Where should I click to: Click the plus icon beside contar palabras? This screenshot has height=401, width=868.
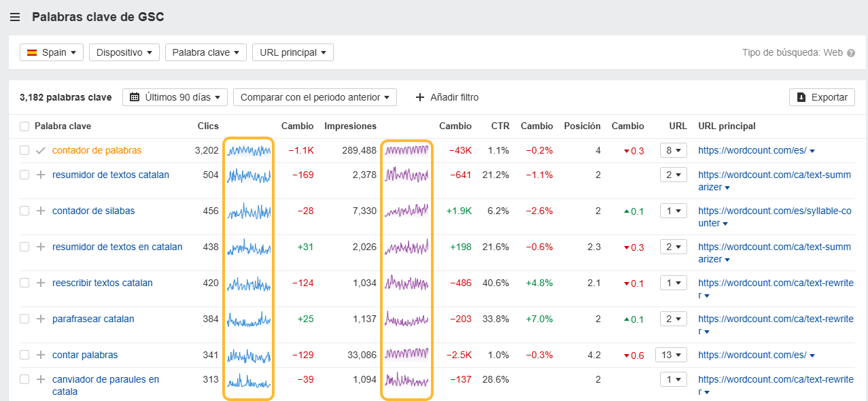click(x=41, y=355)
